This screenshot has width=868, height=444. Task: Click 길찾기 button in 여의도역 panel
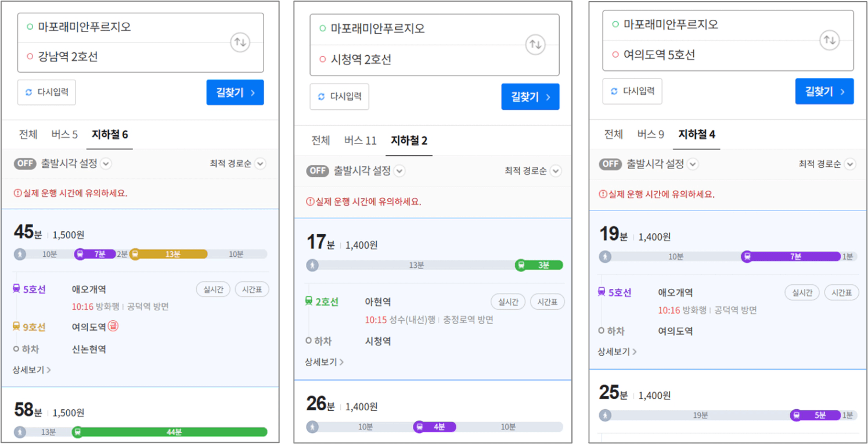(824, 91)
